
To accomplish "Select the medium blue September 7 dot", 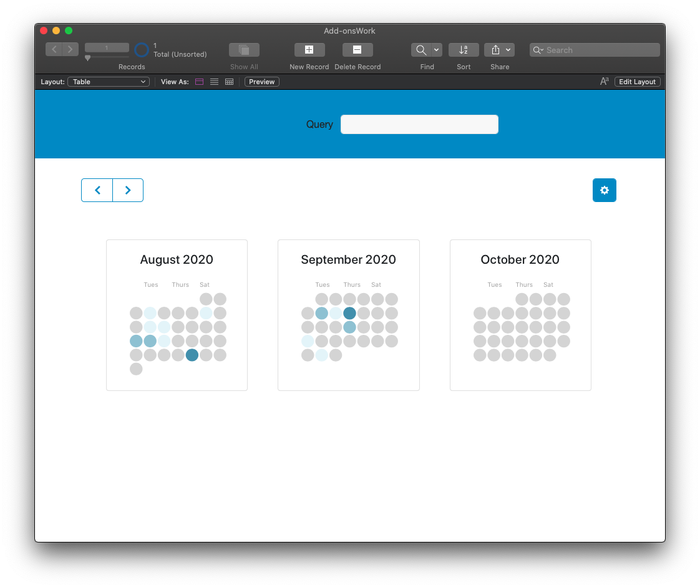I will (321, 313).
